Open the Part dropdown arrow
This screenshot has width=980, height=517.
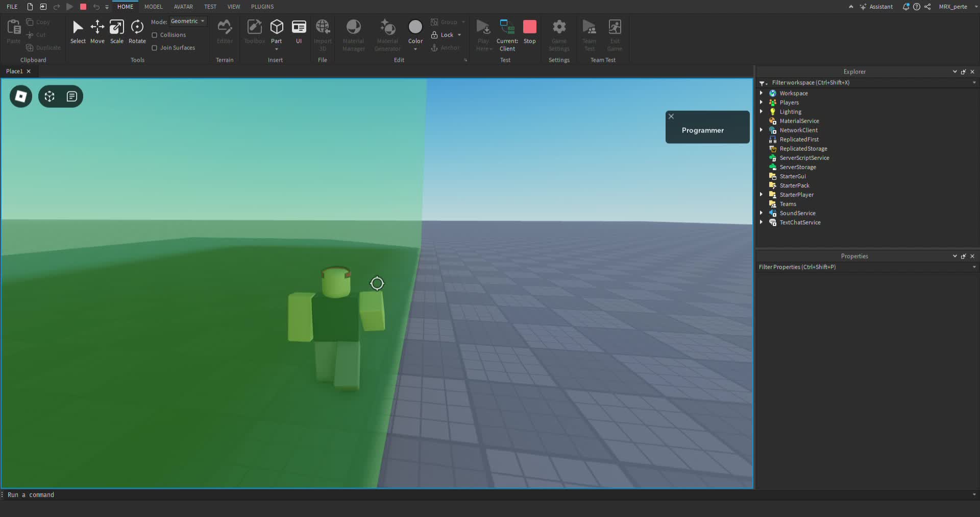coord(276,49)
